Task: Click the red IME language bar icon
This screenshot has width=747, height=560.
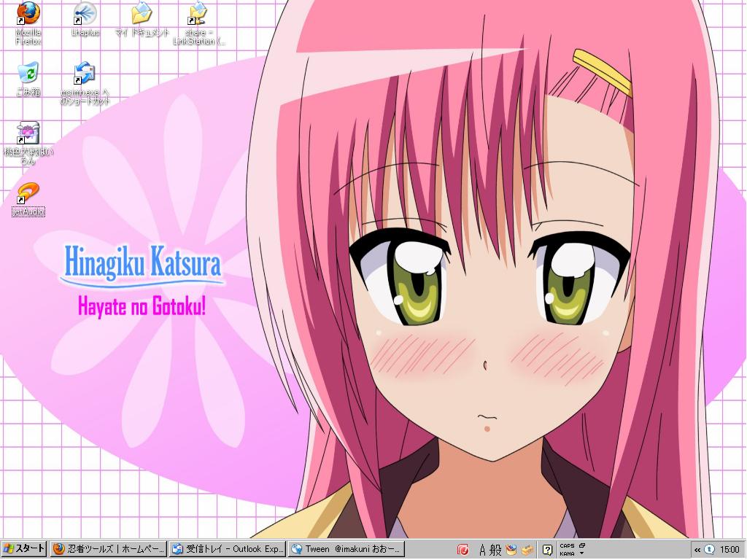Action: pos(462,550)
